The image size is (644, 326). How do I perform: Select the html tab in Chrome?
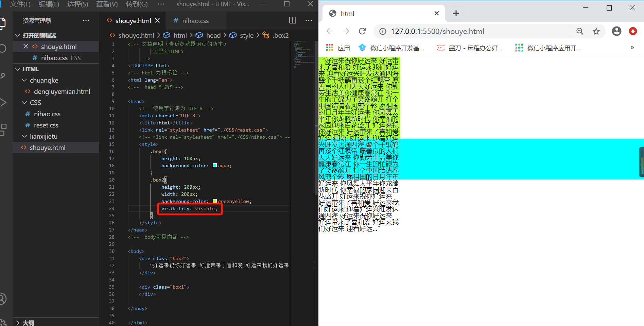tap(384, 14)
